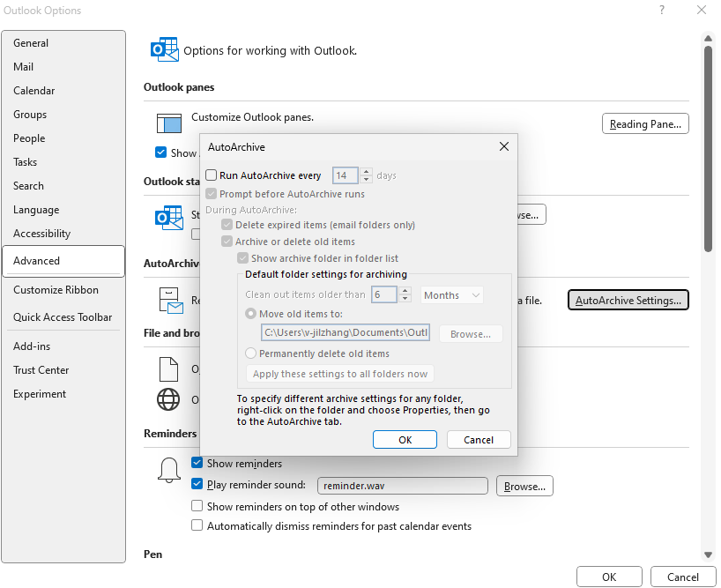Click Browse next to archive file path
The width and height of the screenshot is (721, 588).
[x=471, y=334]
